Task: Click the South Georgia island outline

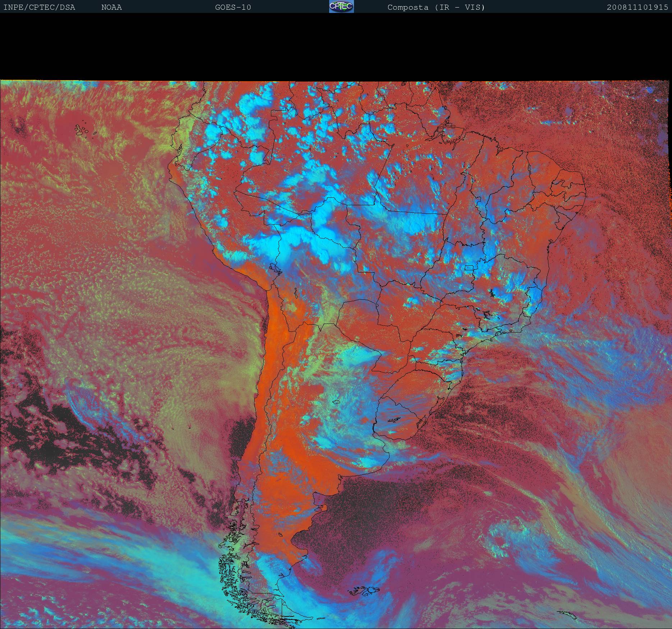Action: coord(568,615)
